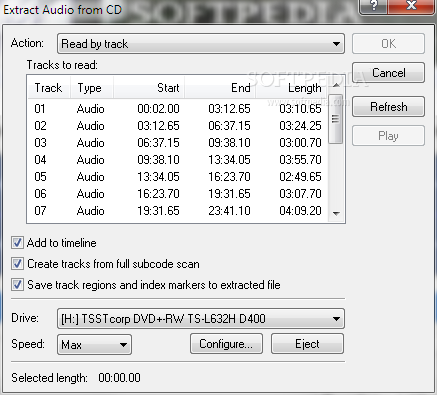Select track 07 in the list
The height and width of the screenshot is (395, 437).
[178, 211]
